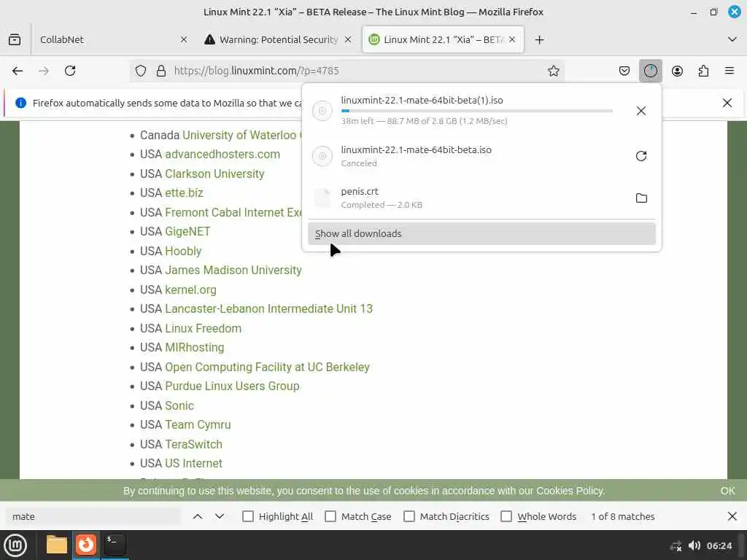Open the tracking protection shield icon

[x=141, y=71]
